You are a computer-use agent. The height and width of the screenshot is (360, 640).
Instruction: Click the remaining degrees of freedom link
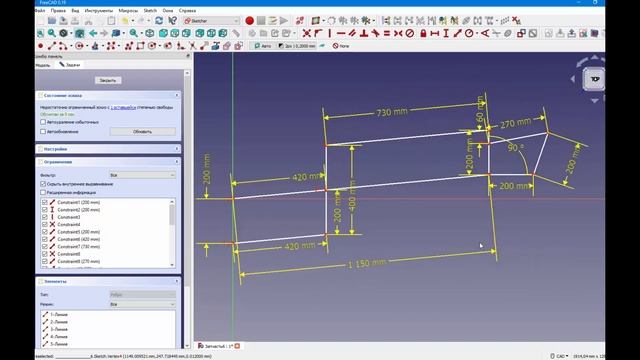tap(123, 107)
